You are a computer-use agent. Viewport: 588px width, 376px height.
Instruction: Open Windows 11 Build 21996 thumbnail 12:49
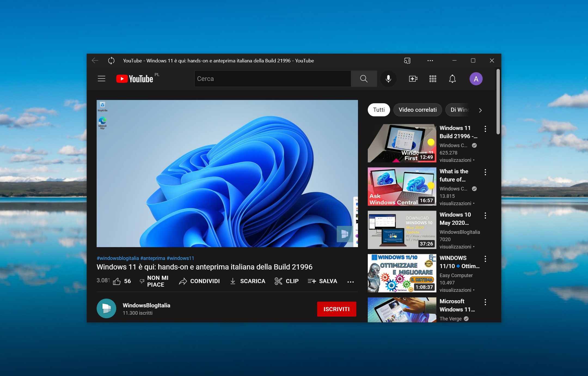pyautogui.click(x=402, y=143)
